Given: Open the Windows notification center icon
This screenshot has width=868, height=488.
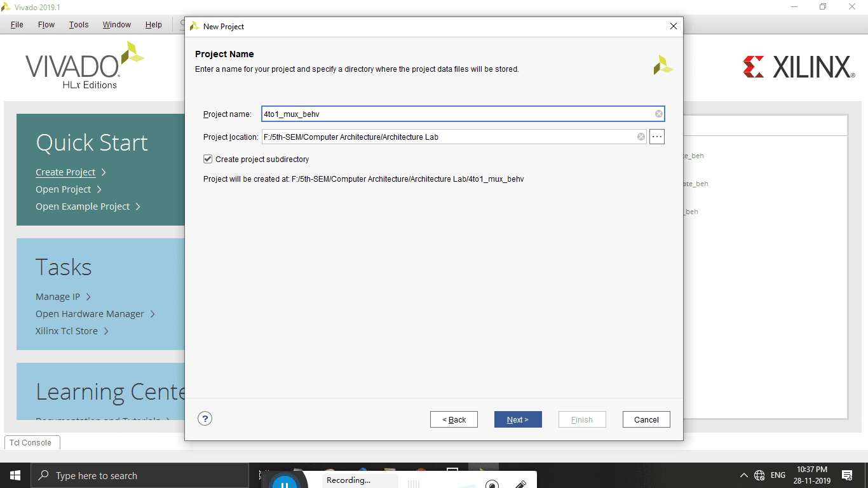Looking at the screenshot, I should (x=847, y=475).
